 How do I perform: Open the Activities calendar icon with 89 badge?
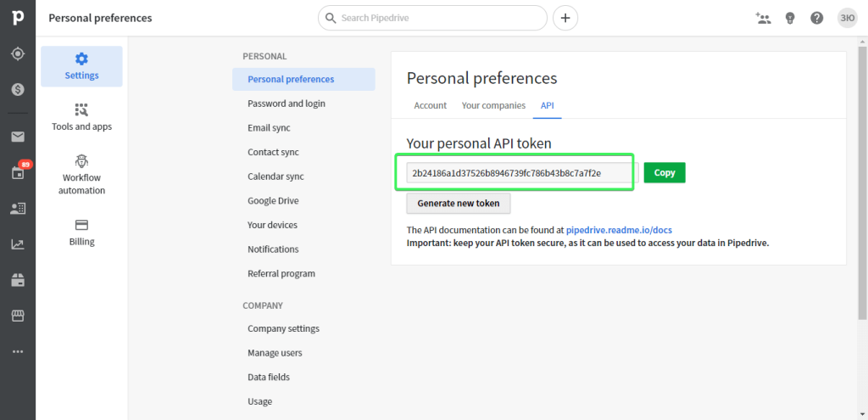click(18, 172)
